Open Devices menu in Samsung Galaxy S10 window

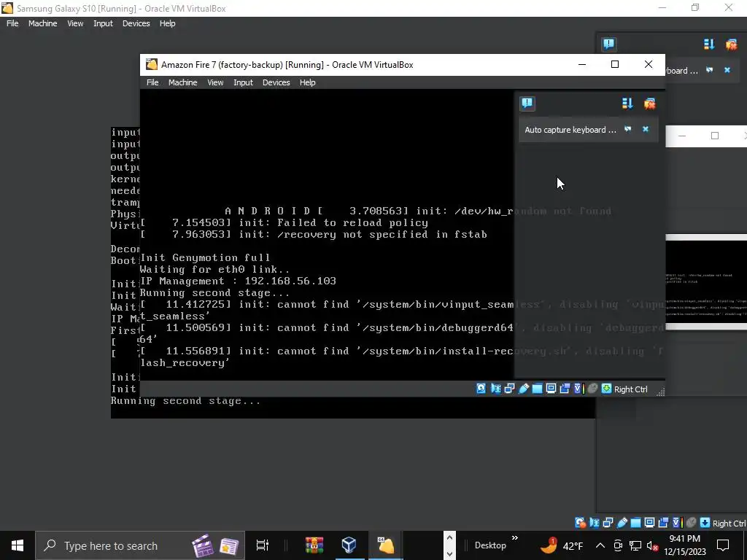point(136,23)
